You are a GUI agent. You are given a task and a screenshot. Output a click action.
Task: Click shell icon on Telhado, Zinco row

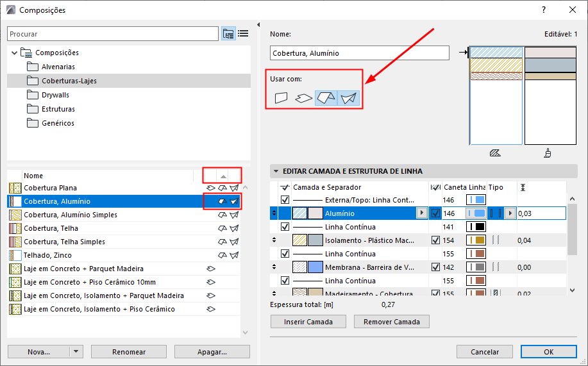235,255
